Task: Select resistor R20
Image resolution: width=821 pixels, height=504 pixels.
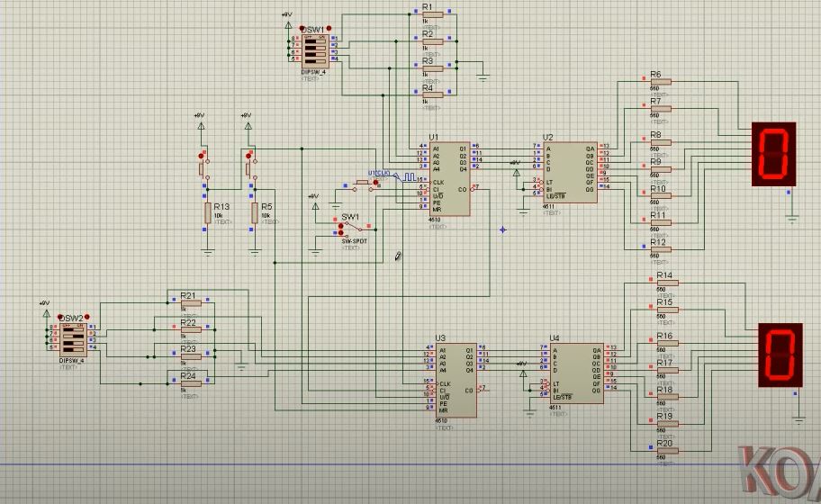Action: coord(668,451)
